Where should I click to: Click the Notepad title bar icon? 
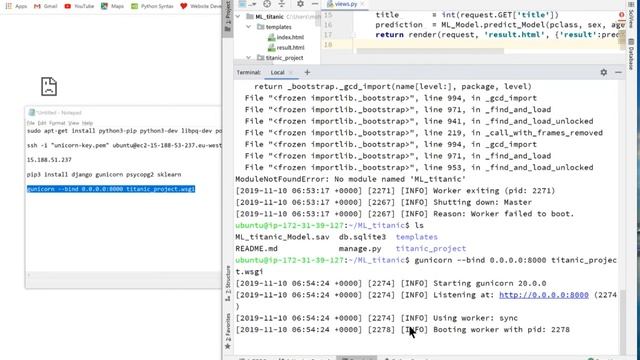coord(31,113)
